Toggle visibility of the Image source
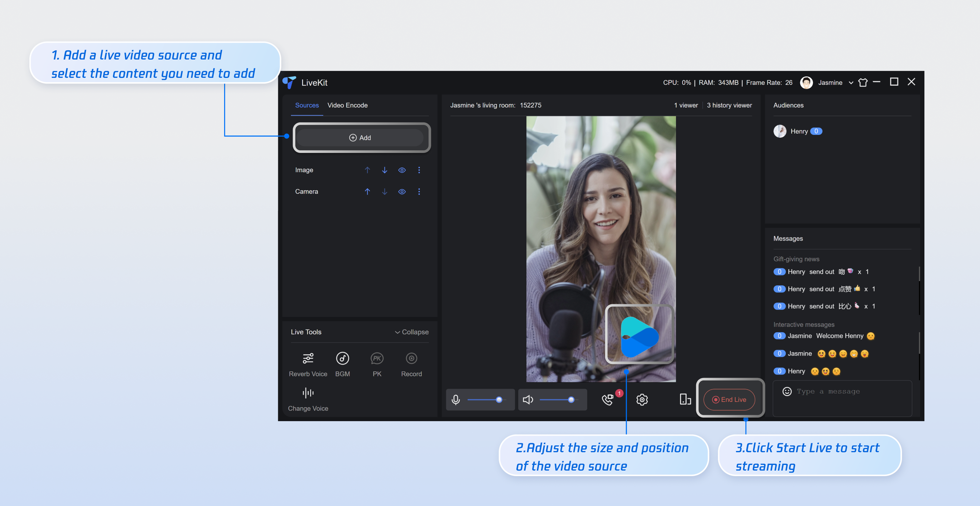The image size is (980, 506). tap(402, 170)
